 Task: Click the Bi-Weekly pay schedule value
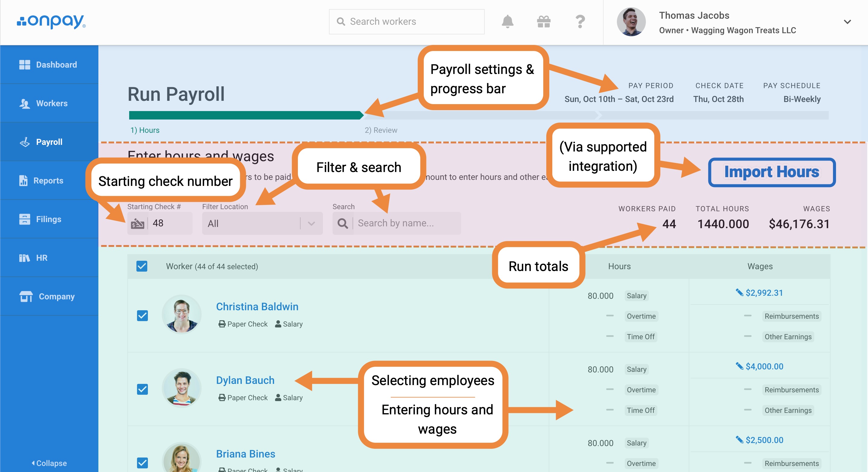802,99
